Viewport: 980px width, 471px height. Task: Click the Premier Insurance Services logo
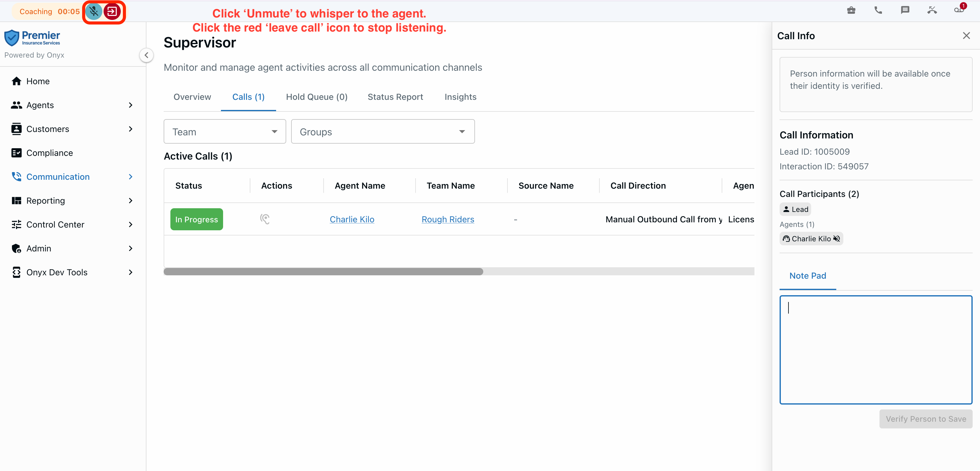point(32,38)
